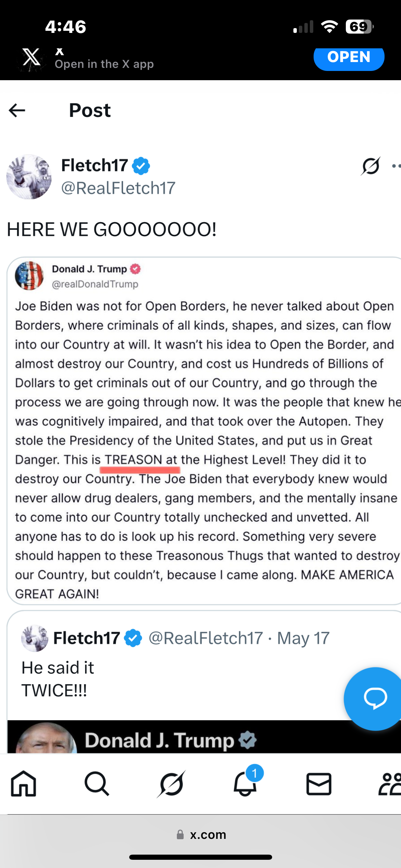Go to the Home tab
The height and width of the screenshot is (868, 401).
tap(23, 784)
